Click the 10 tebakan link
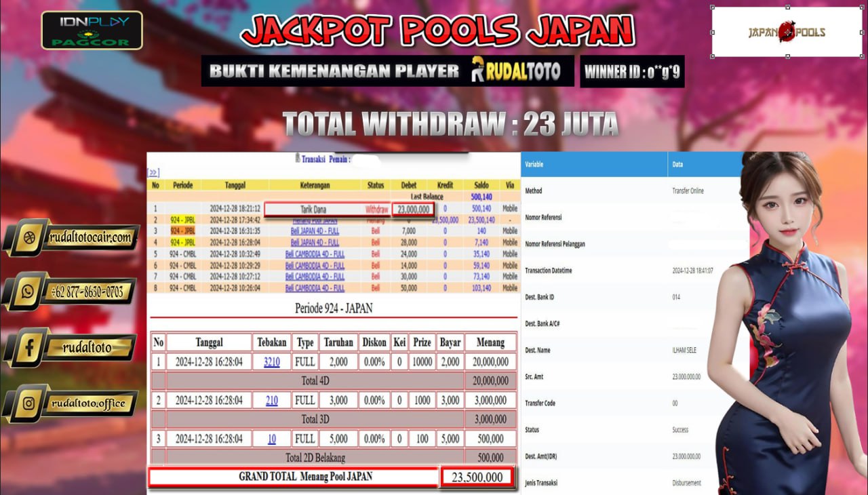Screen dimensions: 868x495 [271, 439]
